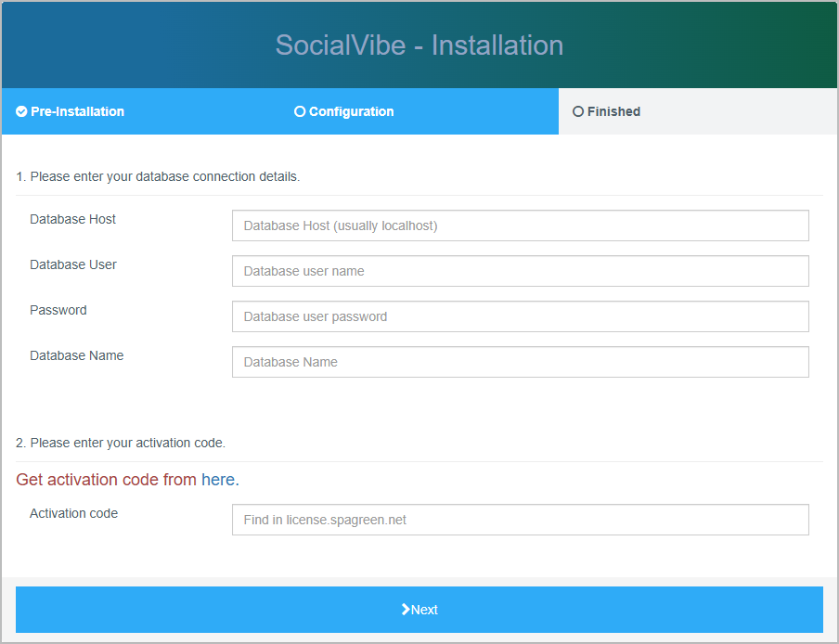Click the 'Database Host' label text
Image resolution: width=839 pixels, height=644 pixels.
(72, 219)
